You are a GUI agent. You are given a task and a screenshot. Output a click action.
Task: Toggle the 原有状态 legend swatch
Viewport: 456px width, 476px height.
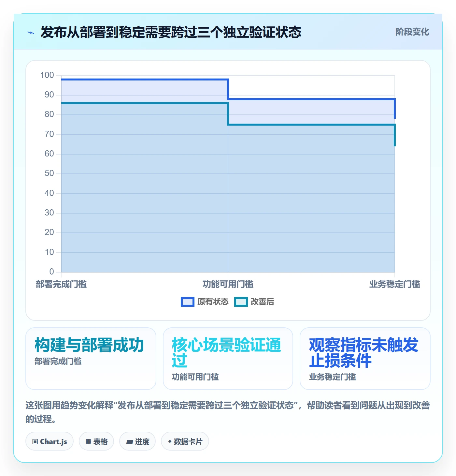[x=187, y=302]
